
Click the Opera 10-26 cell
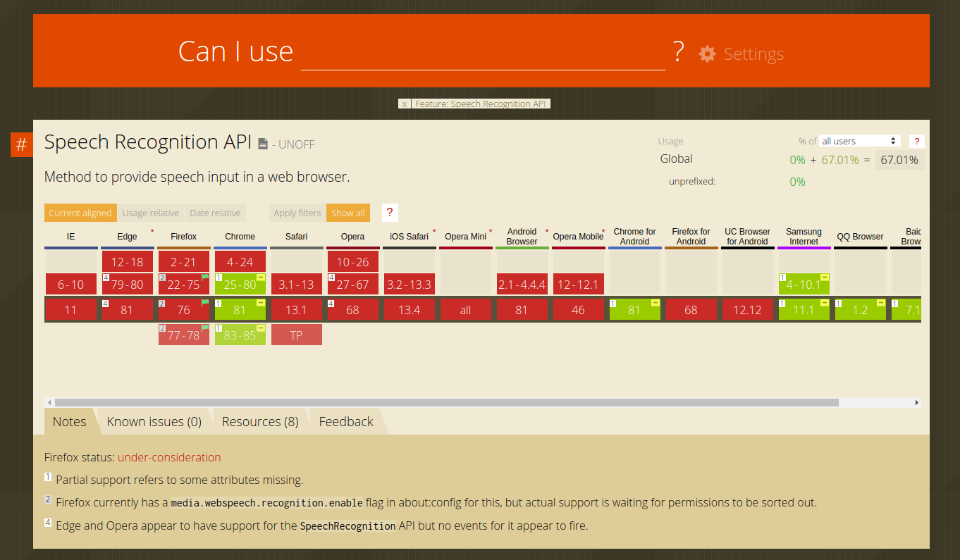(353, 261)
